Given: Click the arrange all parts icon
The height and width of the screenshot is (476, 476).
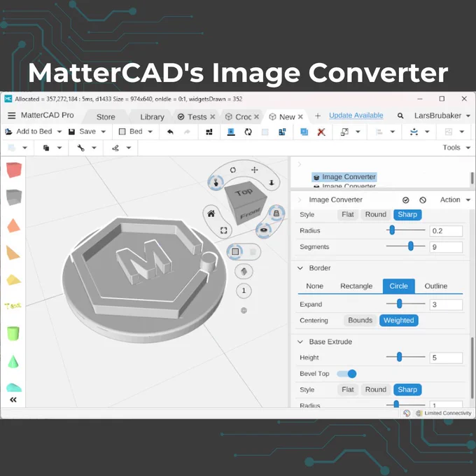Looking at the screenshot, I should pyautogui.click(x=209, y=132).
